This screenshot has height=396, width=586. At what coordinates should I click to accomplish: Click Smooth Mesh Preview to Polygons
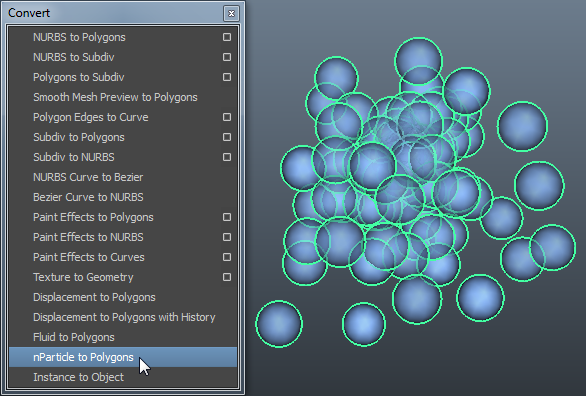tap(123, 97)
